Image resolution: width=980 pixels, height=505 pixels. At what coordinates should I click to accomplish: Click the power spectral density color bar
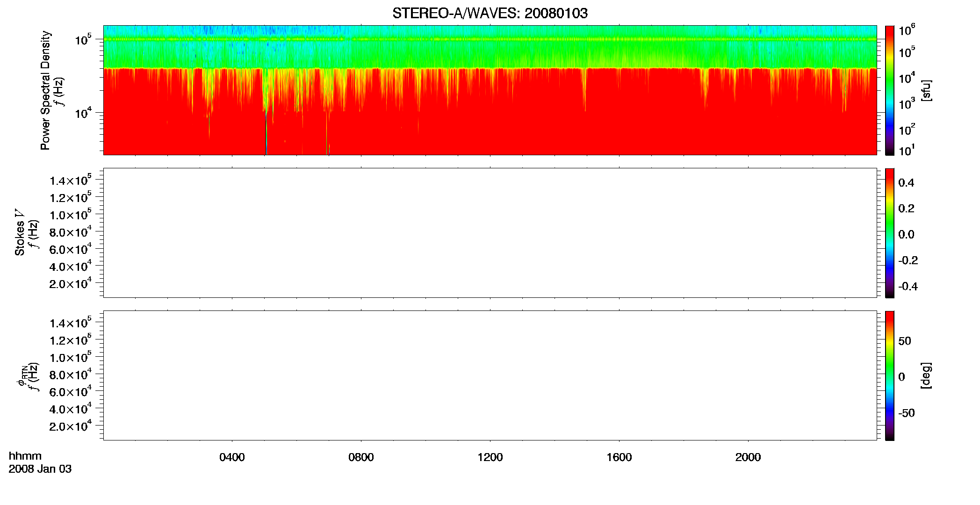point(890,90)
